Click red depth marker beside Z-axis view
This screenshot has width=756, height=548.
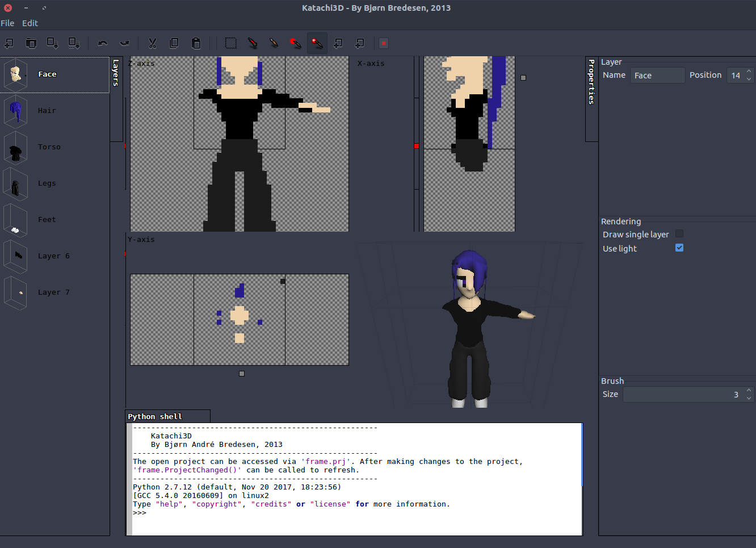pos(125,146)
